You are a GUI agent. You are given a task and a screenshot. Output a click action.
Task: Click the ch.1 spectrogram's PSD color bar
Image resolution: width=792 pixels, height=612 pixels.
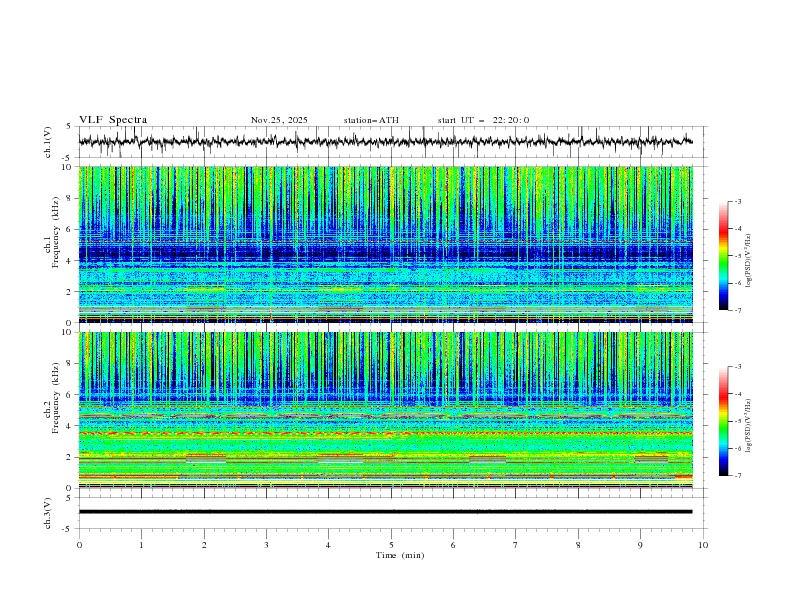click(723, 256)
